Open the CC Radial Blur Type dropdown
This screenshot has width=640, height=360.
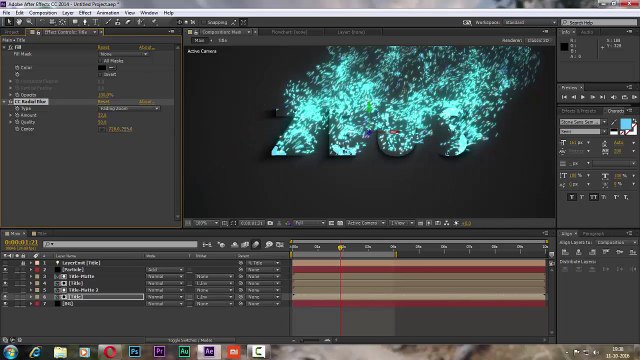[x=129, y=109]
